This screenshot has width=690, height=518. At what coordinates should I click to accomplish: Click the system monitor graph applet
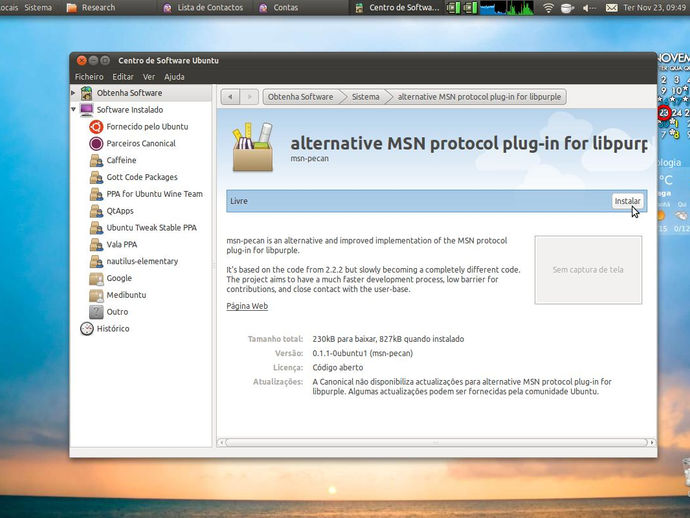507,7
